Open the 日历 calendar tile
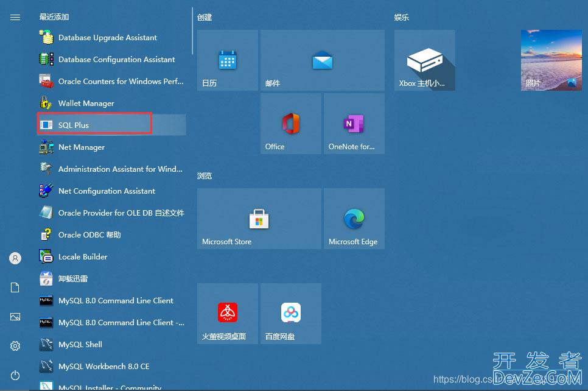The width and height of the screenshot is (588, 391). pos(228,60)
